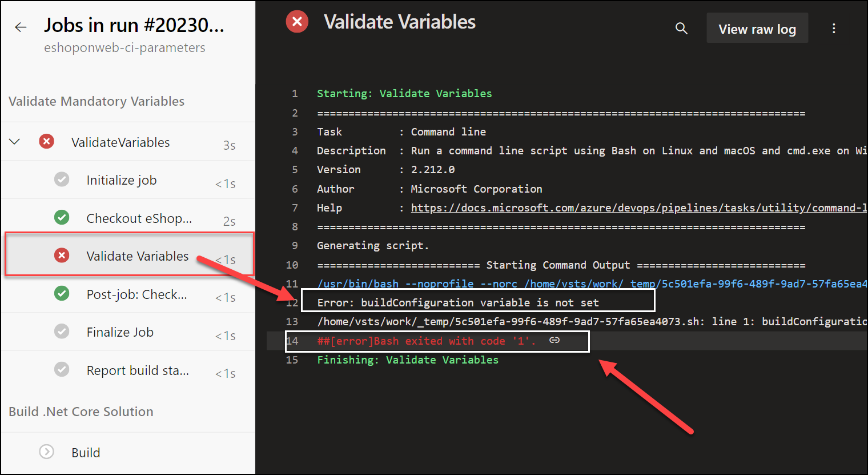Collapse the ValidateVariables job chevron
The image size is (868, 475).
[15, 142]
